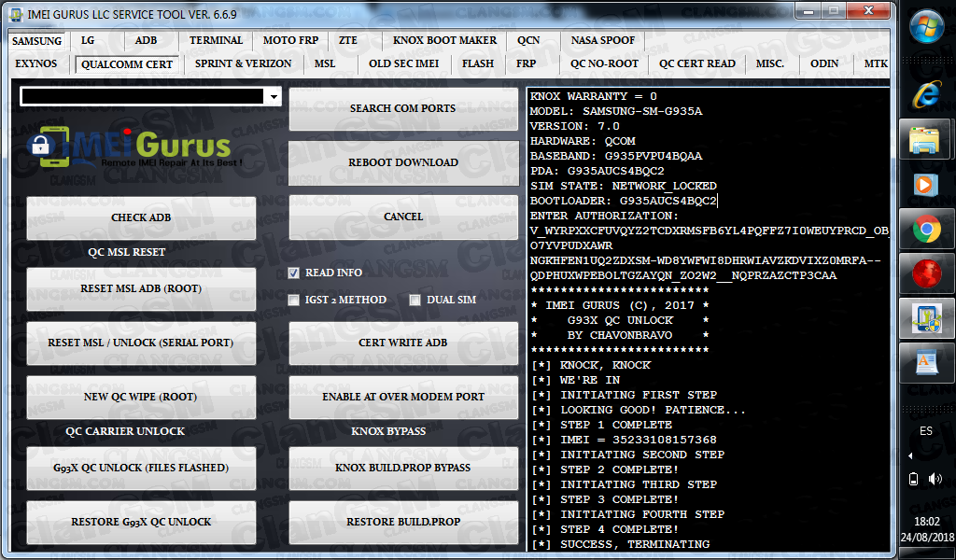The width and height of the screenshot is (956, 560).
Task: Enable the IGST 2 METHOD checkbox
Action: 294,300
